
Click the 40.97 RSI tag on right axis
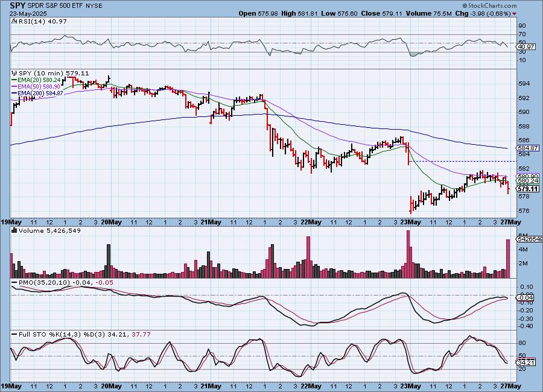(526, 47)
